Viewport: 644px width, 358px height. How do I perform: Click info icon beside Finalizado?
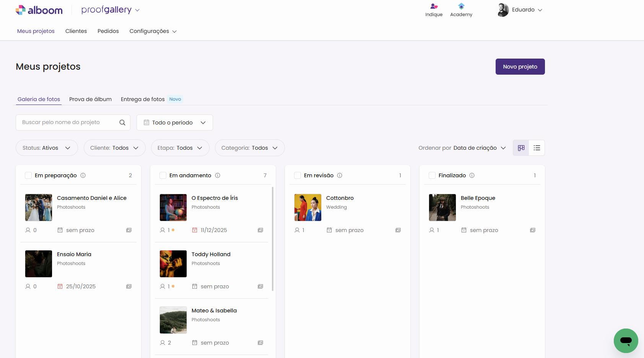coord(472,175)
